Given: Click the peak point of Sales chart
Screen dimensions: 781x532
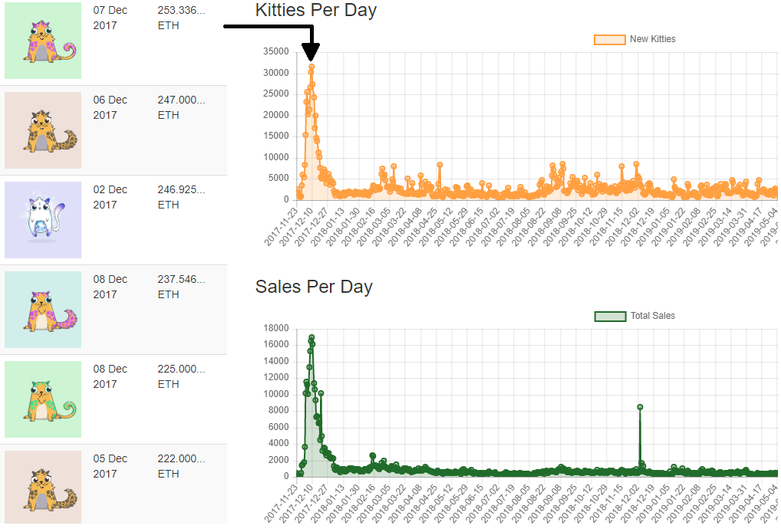Looking at the screenshot, I should click(x=311, y=337).
